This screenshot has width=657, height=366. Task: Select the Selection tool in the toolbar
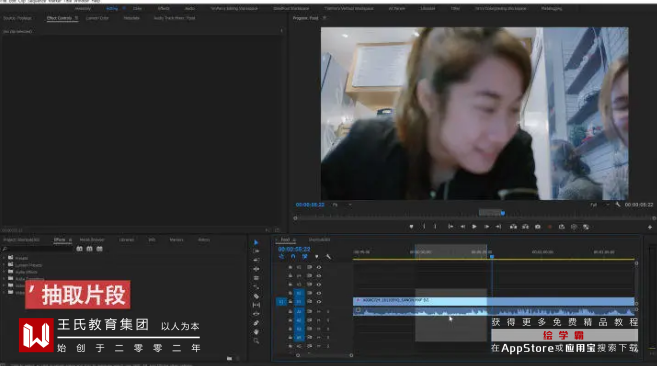tap(256, 242)
